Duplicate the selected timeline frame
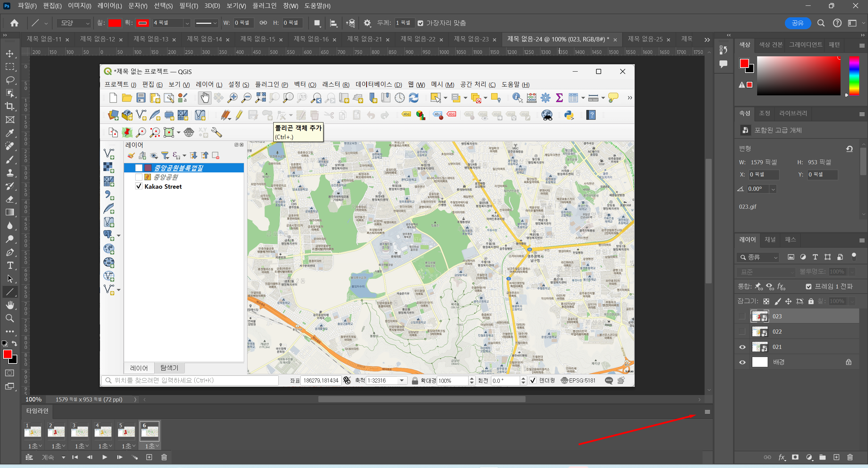868x468 pixels. [x=149, y=457]
